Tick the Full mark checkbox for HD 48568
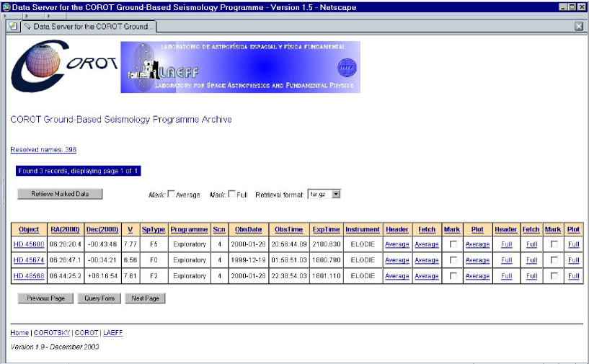This screenshot has width=589, height=364. 554,276
